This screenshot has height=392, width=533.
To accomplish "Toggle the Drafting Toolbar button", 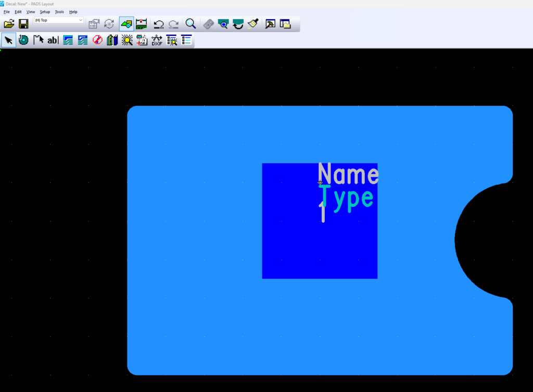I will 126,24.
